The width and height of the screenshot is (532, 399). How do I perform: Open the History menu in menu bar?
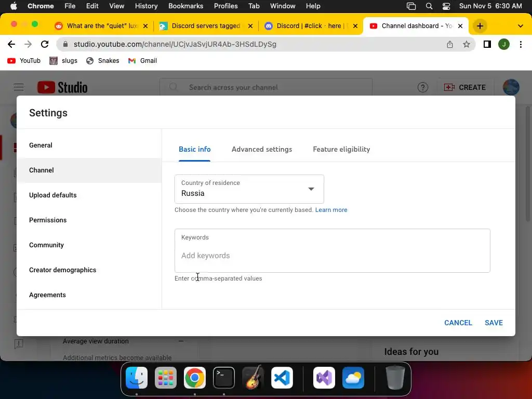tap(146, 6)
